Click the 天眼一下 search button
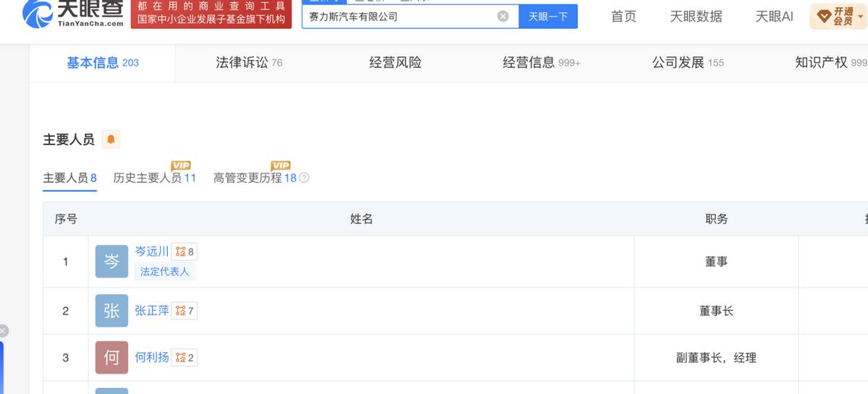 pyautogui.click(x=548, y=16)
